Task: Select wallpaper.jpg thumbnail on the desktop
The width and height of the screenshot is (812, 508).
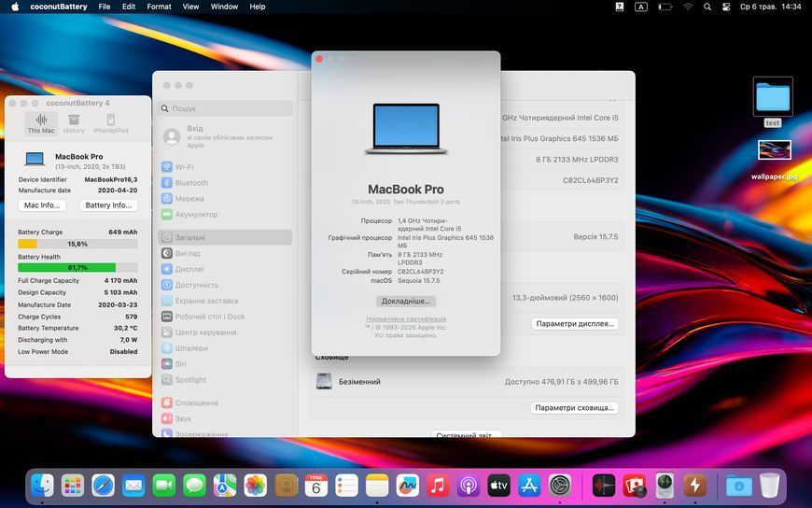Action: point(774,150)
